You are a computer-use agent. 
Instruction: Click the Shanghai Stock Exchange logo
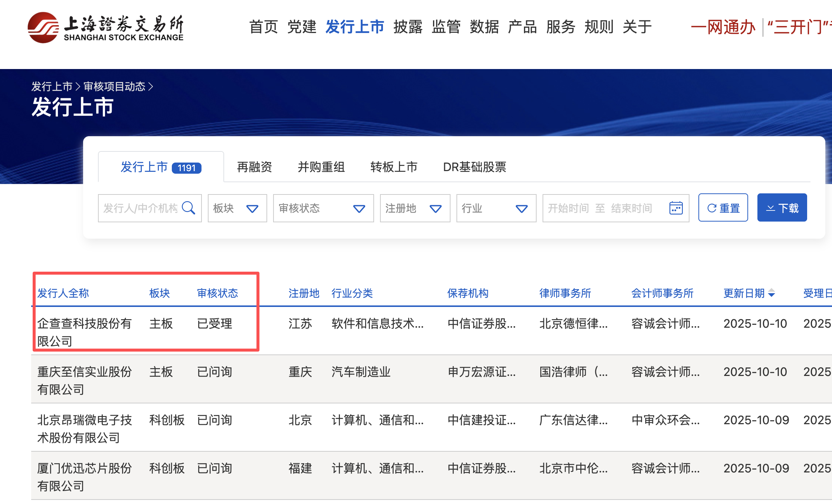click(x=106, y=27)
